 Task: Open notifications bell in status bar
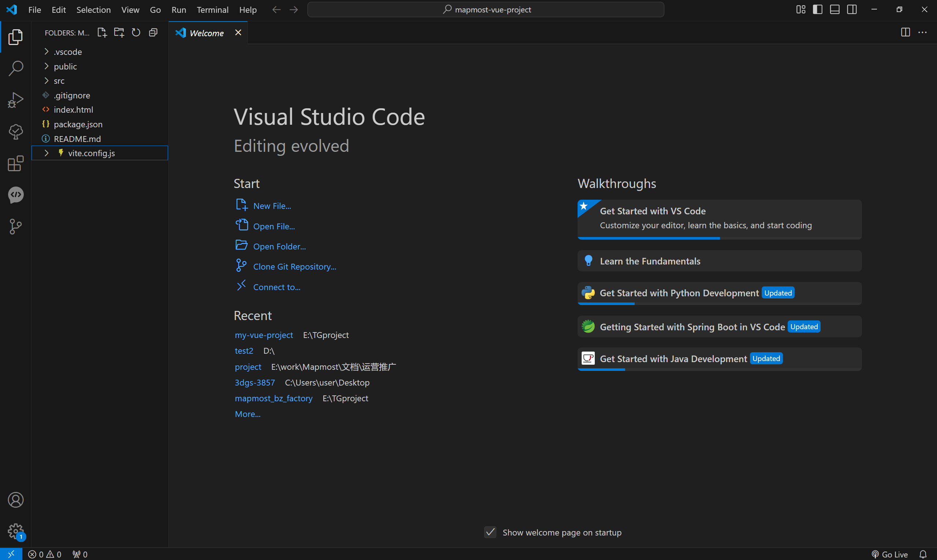tap(923, 554)
